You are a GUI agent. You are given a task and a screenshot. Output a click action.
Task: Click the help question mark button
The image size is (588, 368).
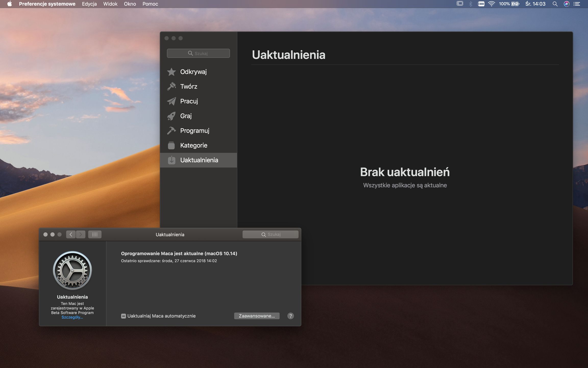(290, 316)
